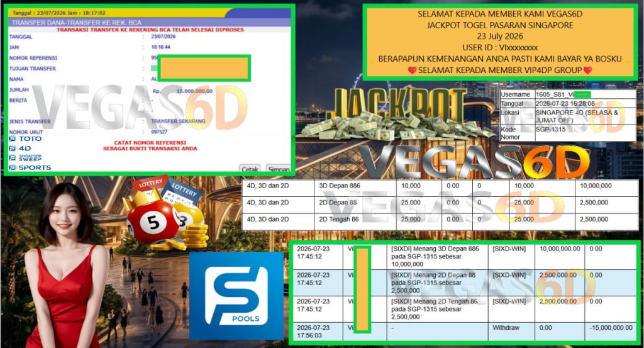Select the Tanggal value 23/07/2026
The height and width of the screenshot is (348, 644).
click(163, 36)
